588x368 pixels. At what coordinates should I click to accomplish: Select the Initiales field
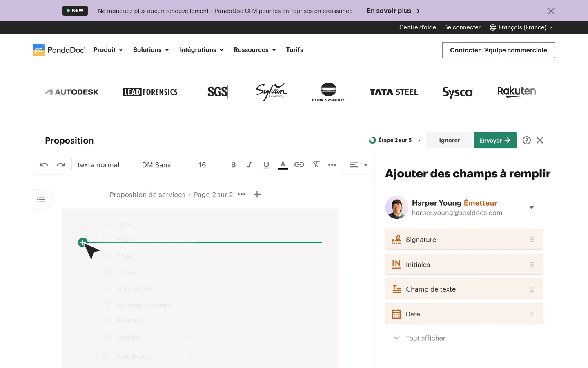[x=464, y=264]
